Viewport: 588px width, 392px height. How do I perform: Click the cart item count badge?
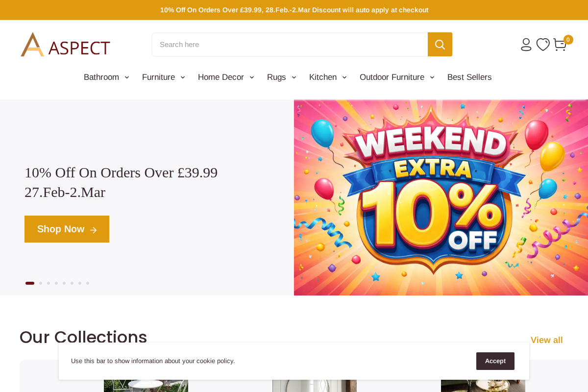[568, 39]
